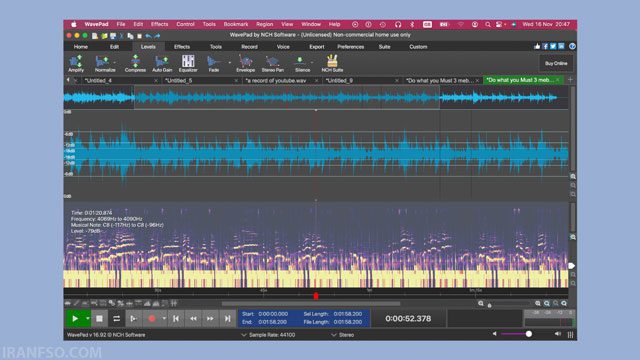Image resolution: width=640 pixels, height=360 pixels.
Task: Open Record button dropdown arrow
Action: coord(164,318)
